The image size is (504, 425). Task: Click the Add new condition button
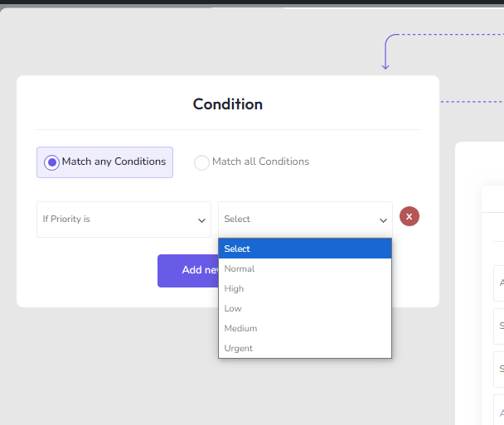tap(188, 271)
